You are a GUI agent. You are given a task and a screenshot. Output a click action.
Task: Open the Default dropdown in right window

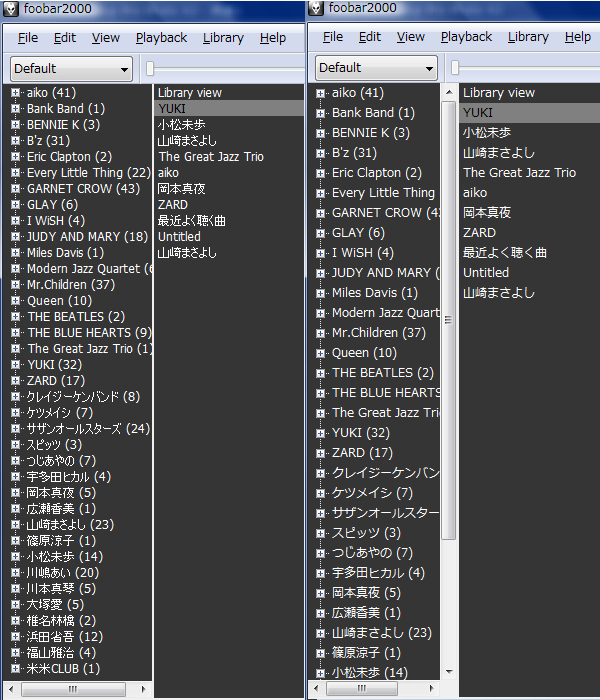pos(376,68)
